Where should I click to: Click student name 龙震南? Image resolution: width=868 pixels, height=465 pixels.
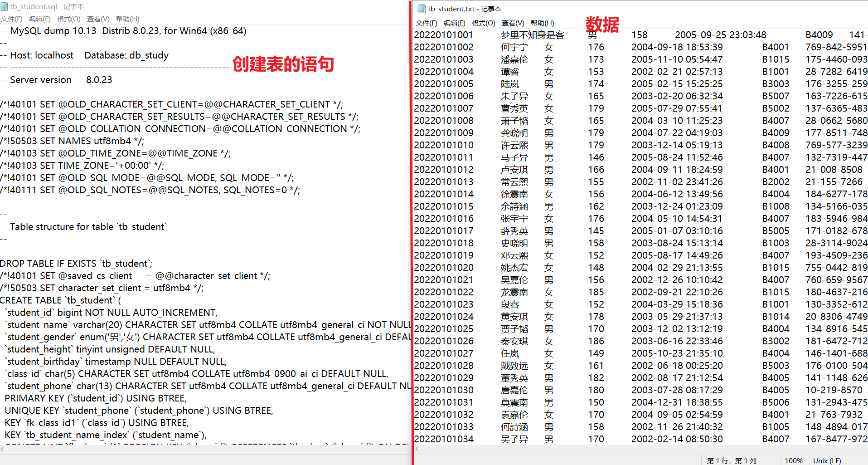(x=514, y=292)
